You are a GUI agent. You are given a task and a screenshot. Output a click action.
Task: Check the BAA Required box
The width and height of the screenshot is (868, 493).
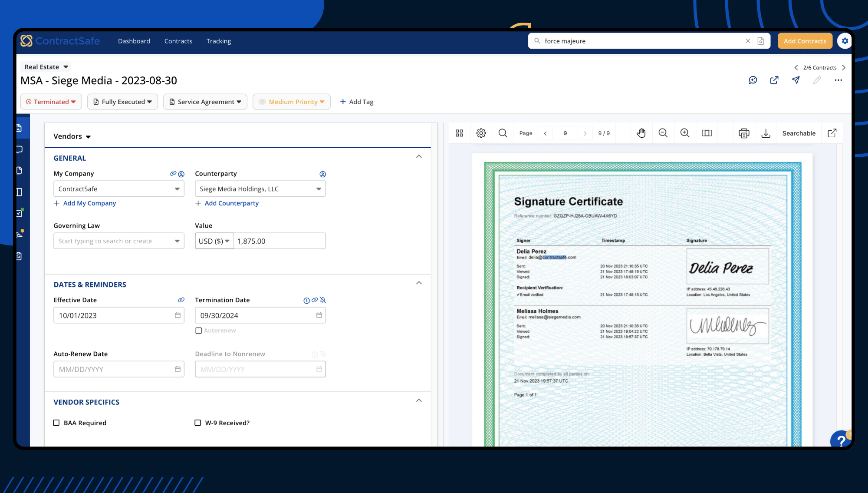pyautogui.click(x=56, y=423)
